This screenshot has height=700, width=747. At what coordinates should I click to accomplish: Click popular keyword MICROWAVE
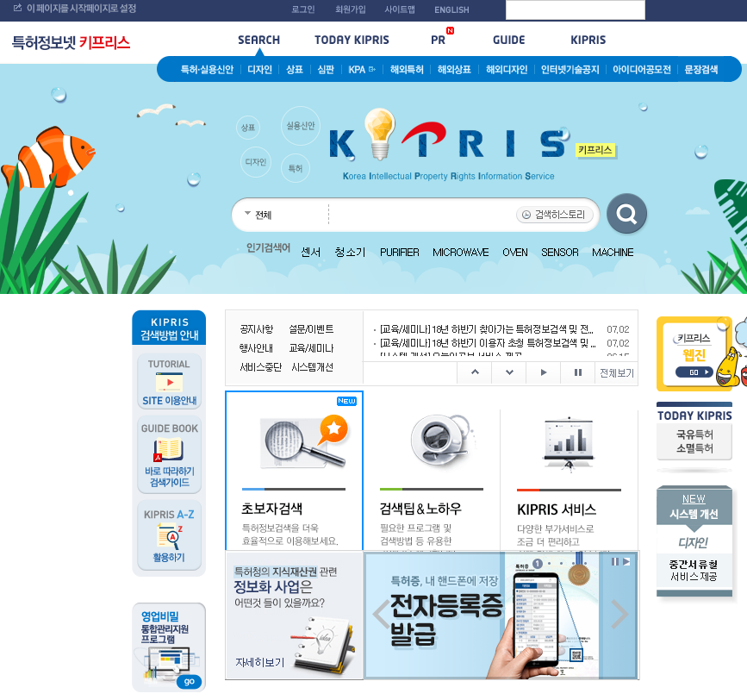tap(460, 252)
